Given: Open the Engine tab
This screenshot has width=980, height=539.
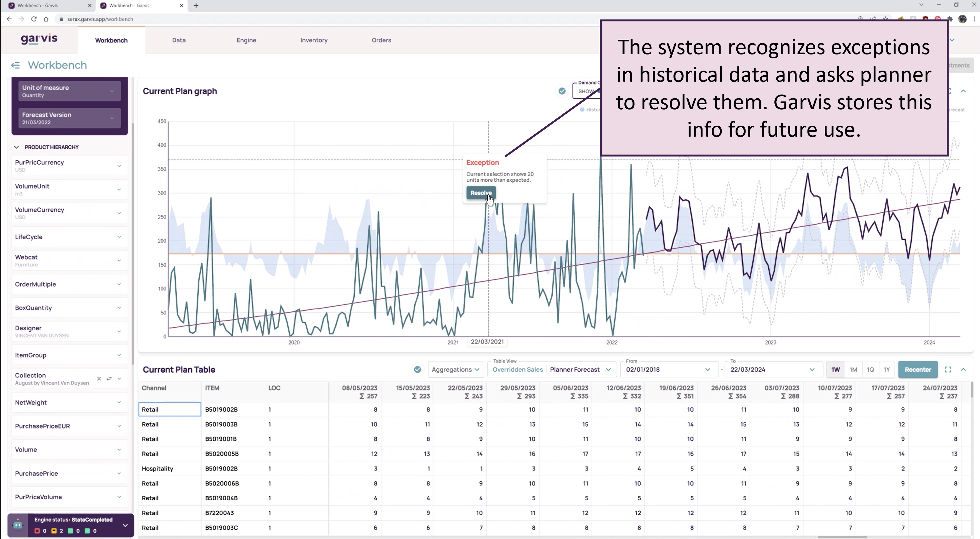Looking at the screenshot, I should coord(246,40).
